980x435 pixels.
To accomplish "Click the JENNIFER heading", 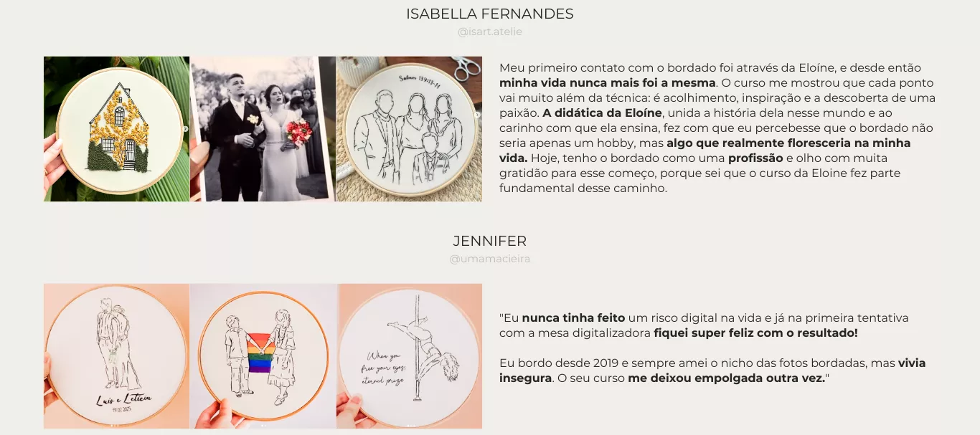I will 490,241.
